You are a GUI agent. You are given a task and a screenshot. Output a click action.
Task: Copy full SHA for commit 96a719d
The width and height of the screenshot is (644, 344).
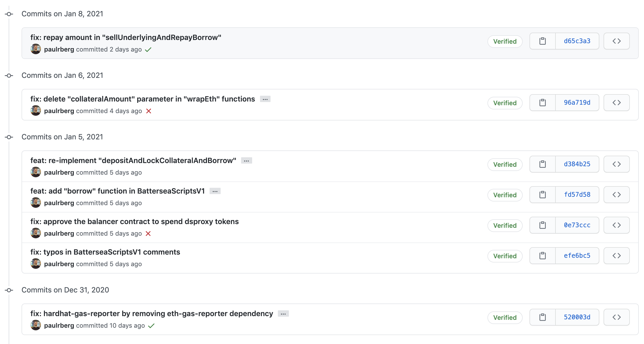(542, 103)
